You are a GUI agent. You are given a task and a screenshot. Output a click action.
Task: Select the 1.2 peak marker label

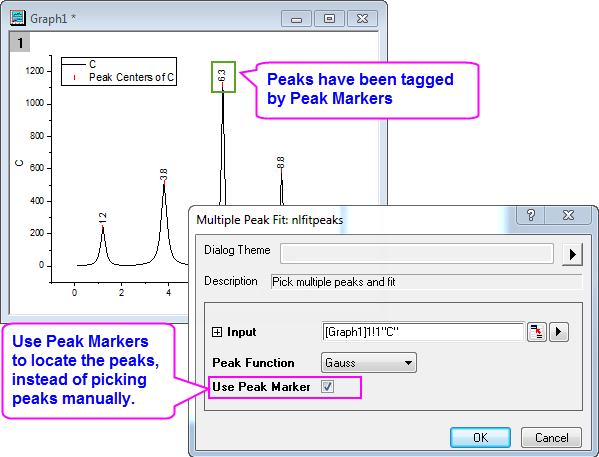[102, 218]
